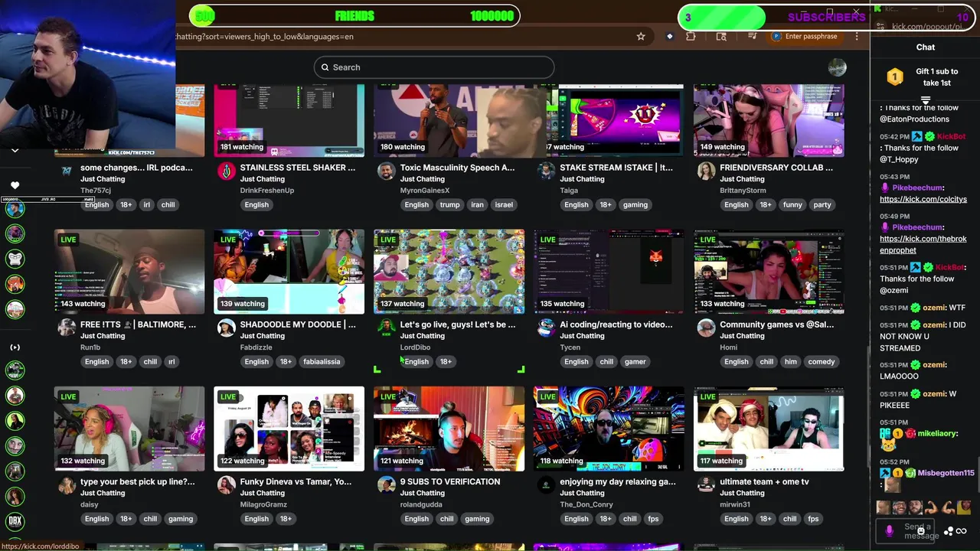Open the thebrokenprophet link in chat
Screen dimensions: 980x551
pos(923,244)
